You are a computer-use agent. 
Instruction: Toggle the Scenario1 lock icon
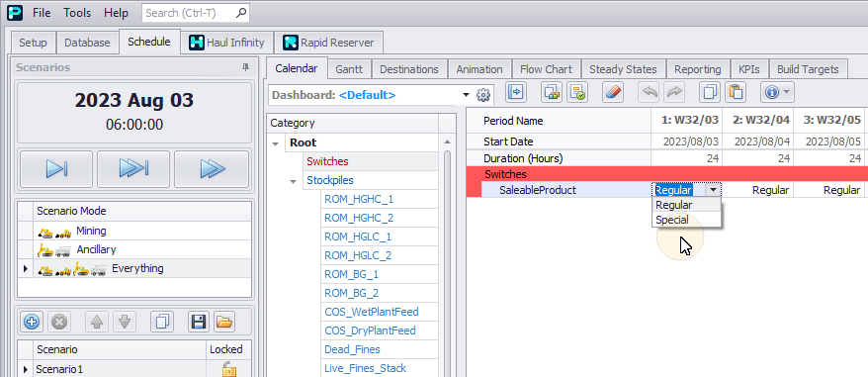pos(228,369)
